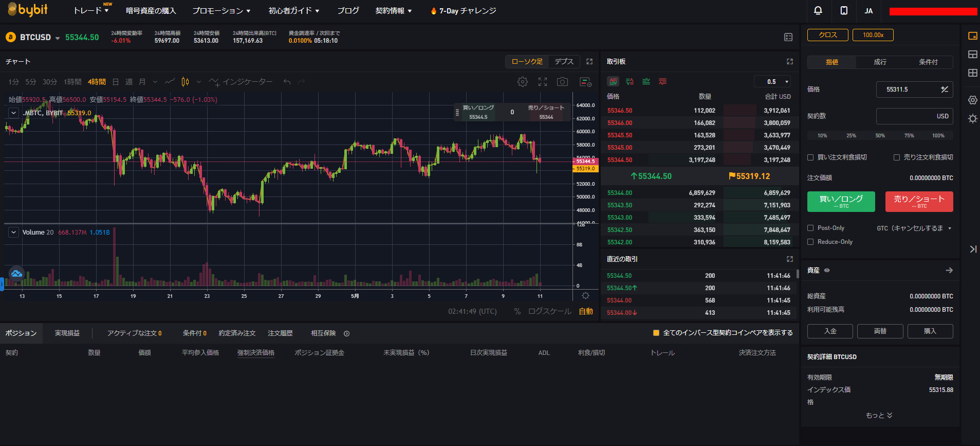Switch to the second order book layout icon
Screen dimensions: 980x446
[x=630, y=81]
